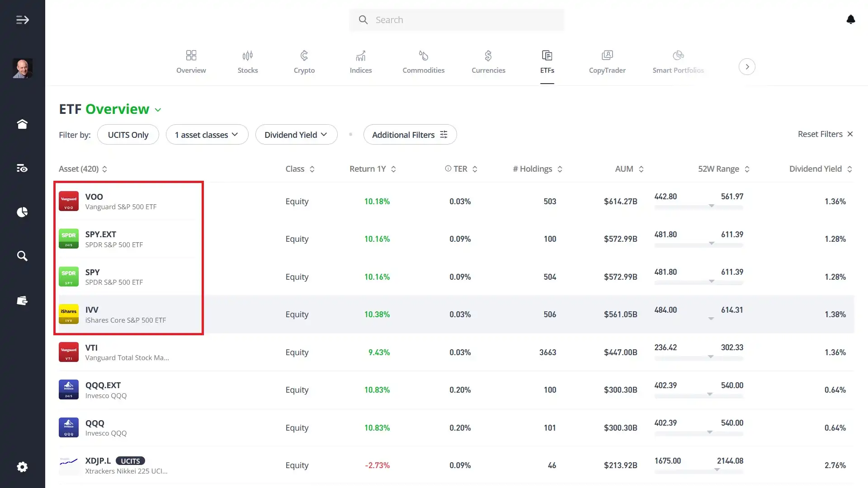The height and width of the screenshot is (488, 868).
Task: Open the Watchlist sidebar icon
Action: point(22,168)
